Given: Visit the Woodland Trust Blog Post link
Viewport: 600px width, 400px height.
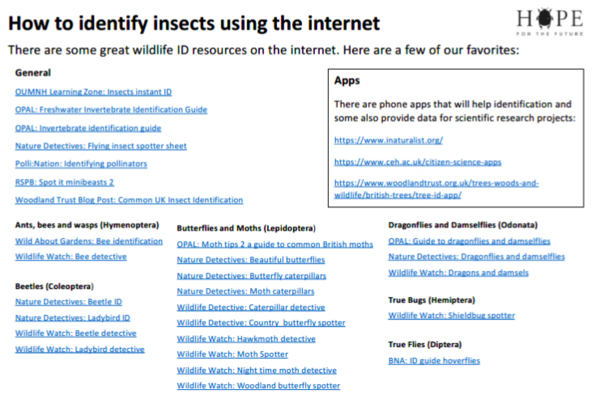Looking at the screenshot, I should (129, 200).
